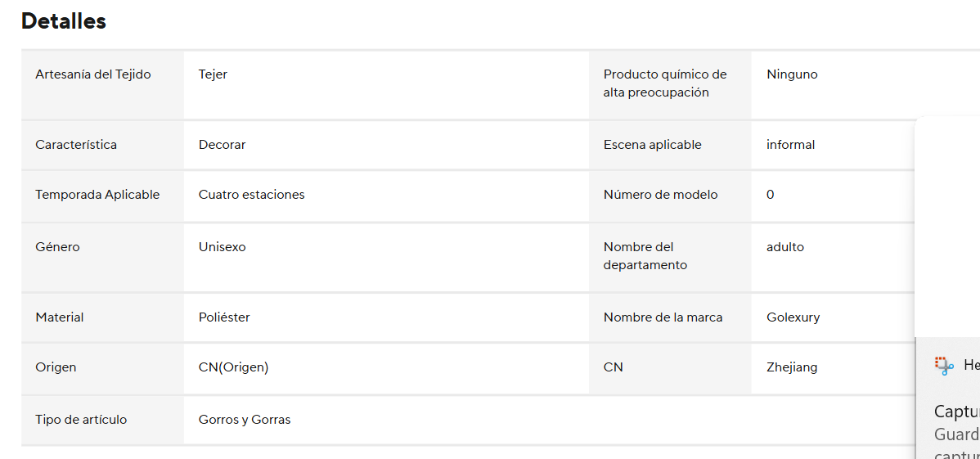Click the Zhejiang value
Screen dimensions: 980x459
pyautogui.click(x=792, y=367)
